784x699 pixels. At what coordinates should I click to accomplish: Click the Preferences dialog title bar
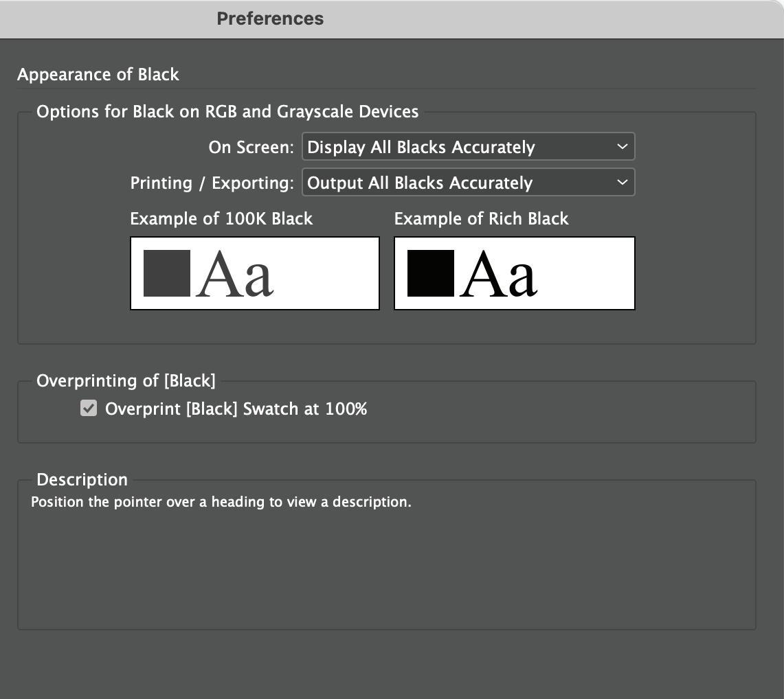pyautogui.click(x=270, y=19)
